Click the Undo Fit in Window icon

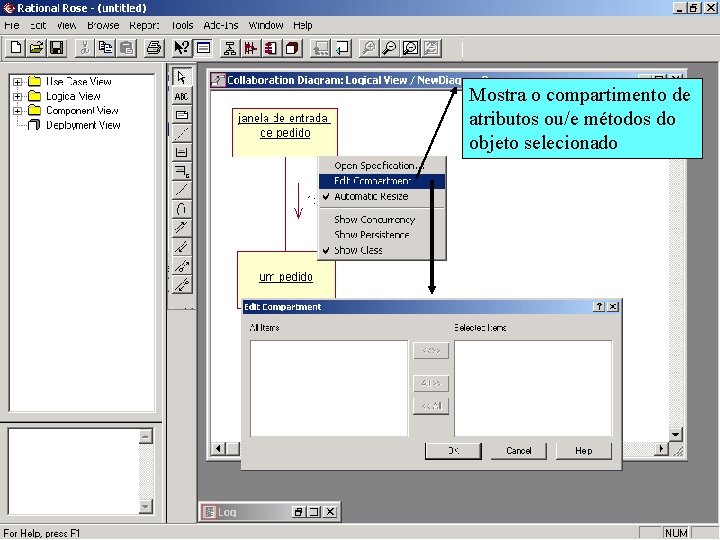(x=432, y=48)
